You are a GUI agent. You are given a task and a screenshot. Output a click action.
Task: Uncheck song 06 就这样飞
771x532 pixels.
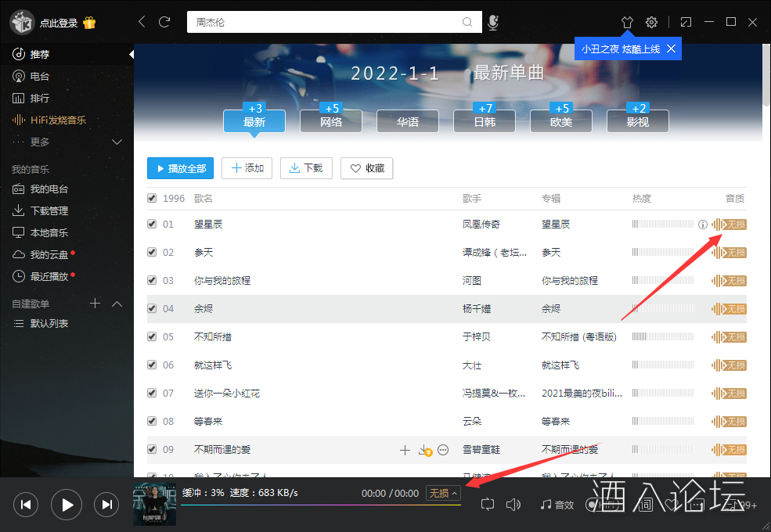click(152, 365)
